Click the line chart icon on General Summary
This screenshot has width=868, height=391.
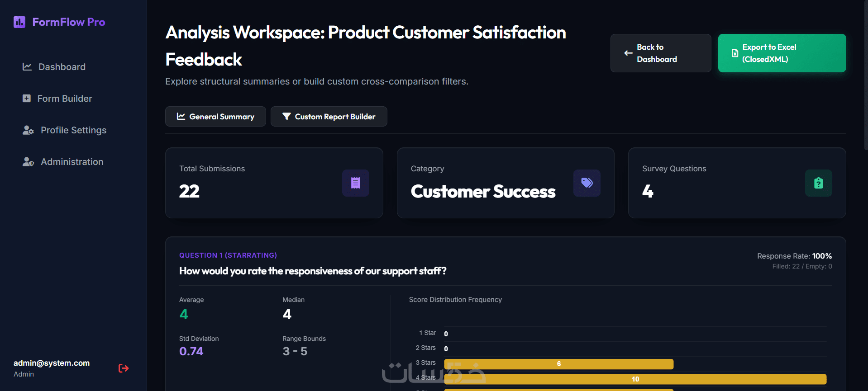pyautogui.click(x=181, y=117)
